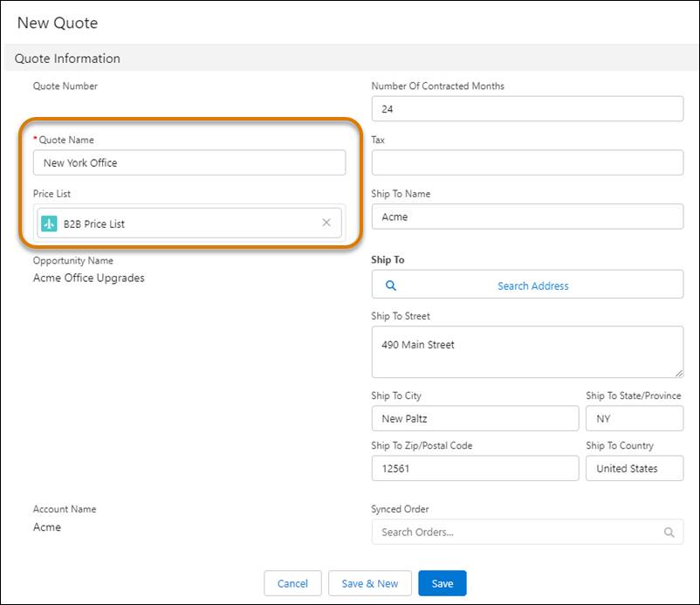Viewport: 700px width, 605px height.
Task: Click the Ship To Zip/Postal Code field
Action: click(475, 468)
